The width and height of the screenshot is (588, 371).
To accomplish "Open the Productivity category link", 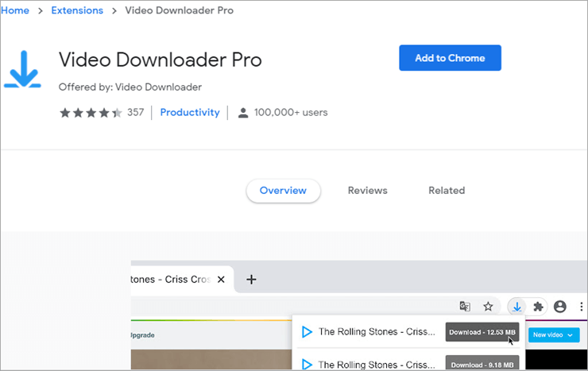I will 190,113.
